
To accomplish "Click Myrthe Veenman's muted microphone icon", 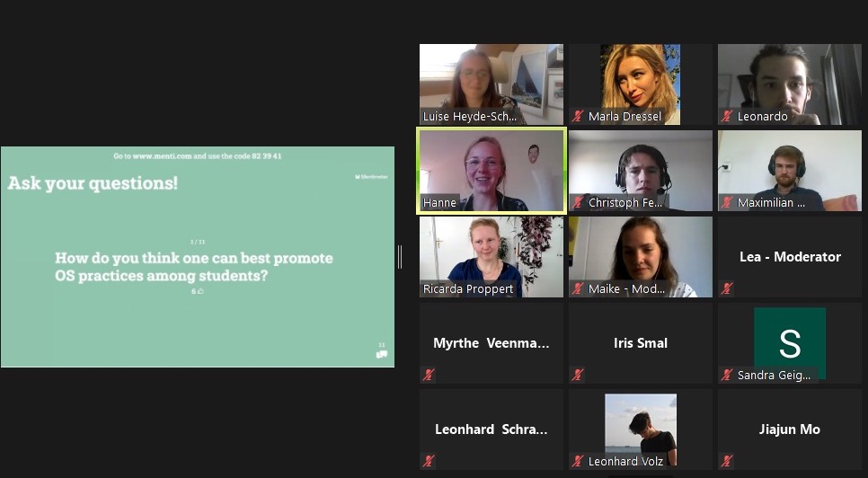I will tap(429, 375).
